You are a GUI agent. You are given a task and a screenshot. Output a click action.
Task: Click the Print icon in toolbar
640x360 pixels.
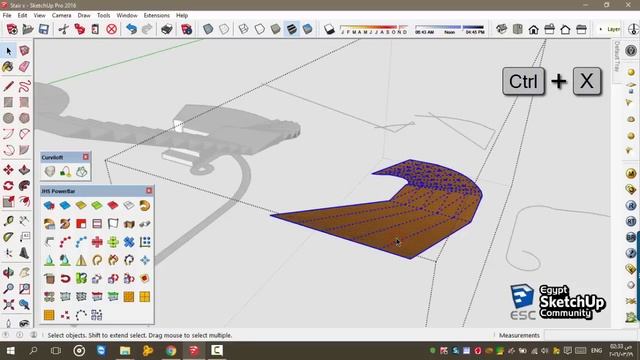[x=167, y=29]
